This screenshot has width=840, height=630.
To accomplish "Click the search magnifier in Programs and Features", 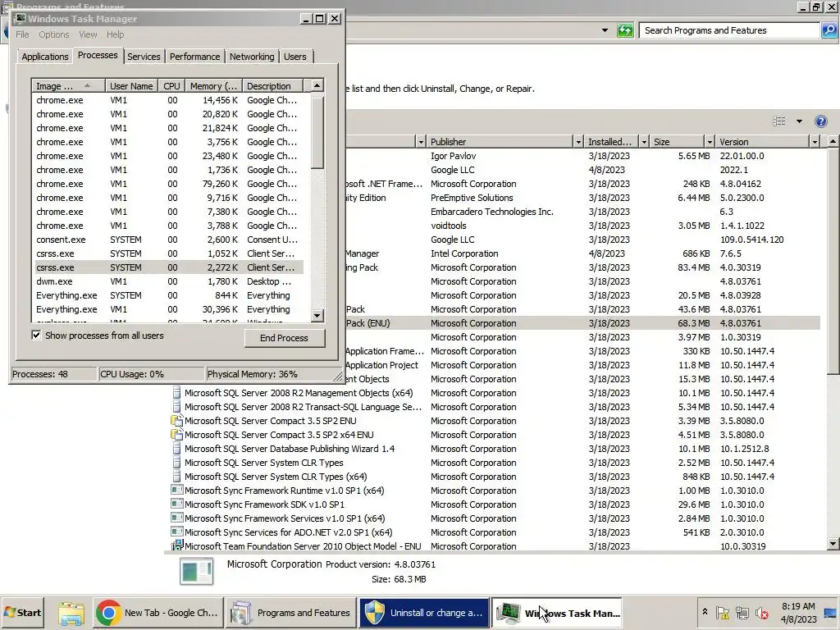I will coord(829,30).
